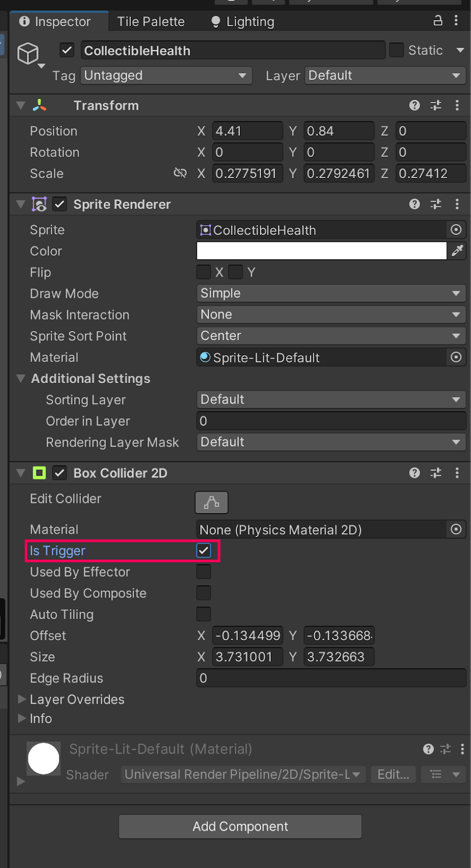Click the CollectibleHealth sprite object picker icon
The width and height of the screenshot is (471, 868).
(456, 230)
